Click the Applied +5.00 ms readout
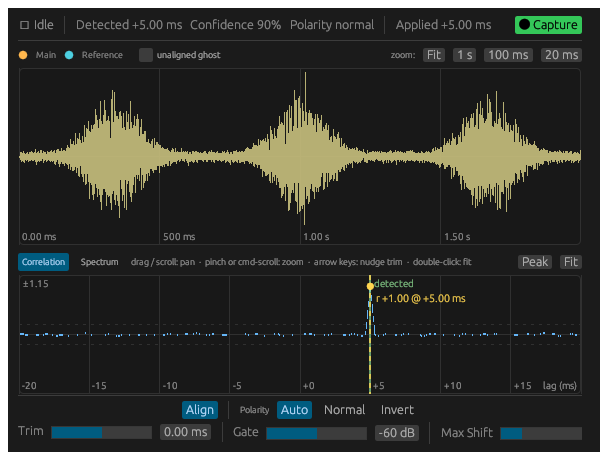600x460 pixels. click(443, 25)
